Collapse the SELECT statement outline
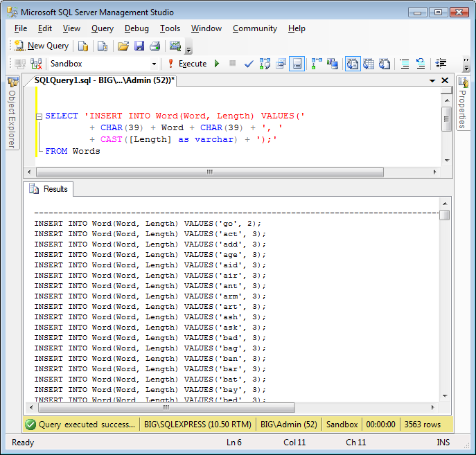Viewport: 476px width, 455px height. pyautogui.click(x=39, y=116)
